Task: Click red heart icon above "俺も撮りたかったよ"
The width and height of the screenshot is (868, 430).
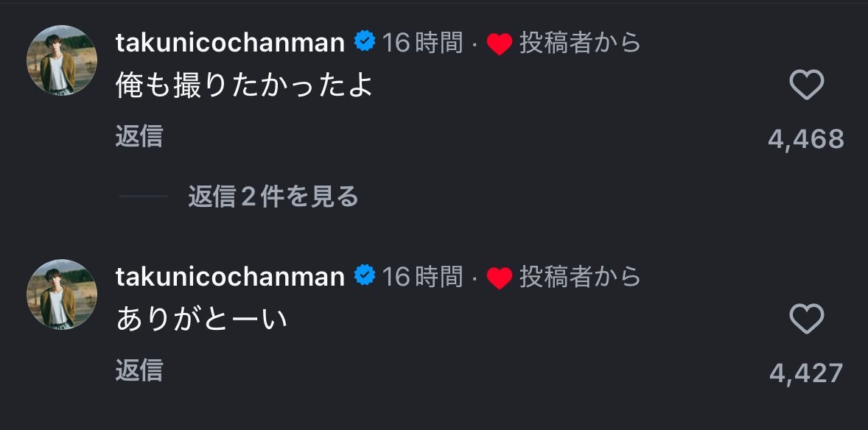Action: tap(500, 45)
